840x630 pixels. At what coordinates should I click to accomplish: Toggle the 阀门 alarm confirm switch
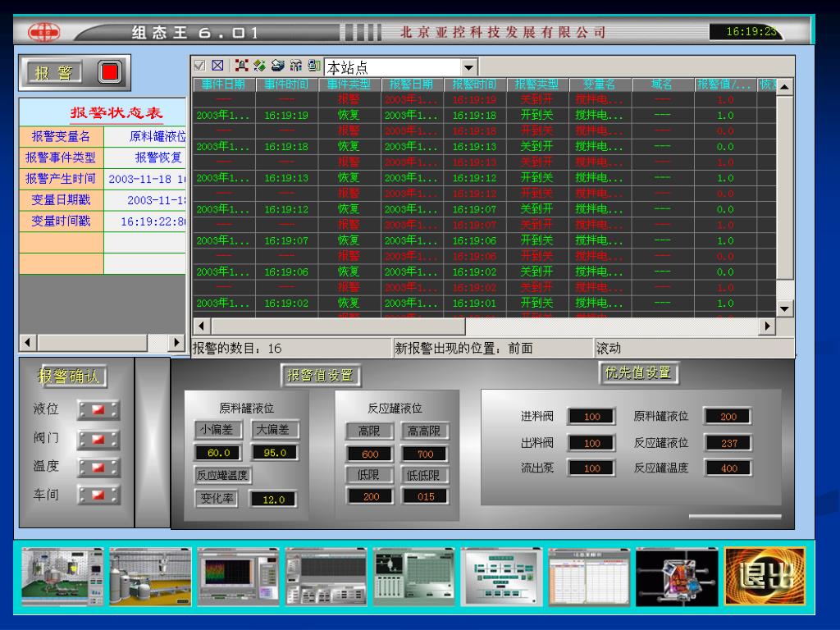coord(98,440)
